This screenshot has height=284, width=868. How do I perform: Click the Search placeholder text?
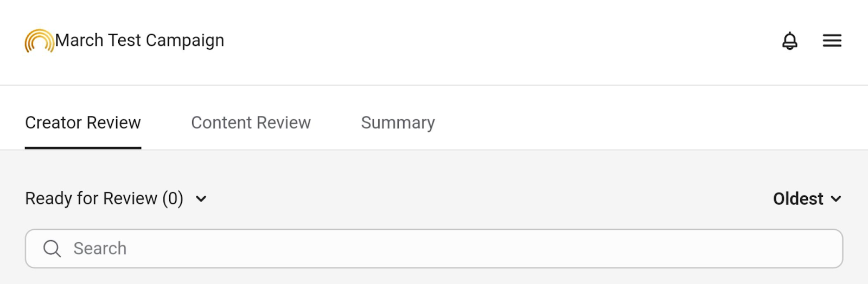[x=100, y=249]
